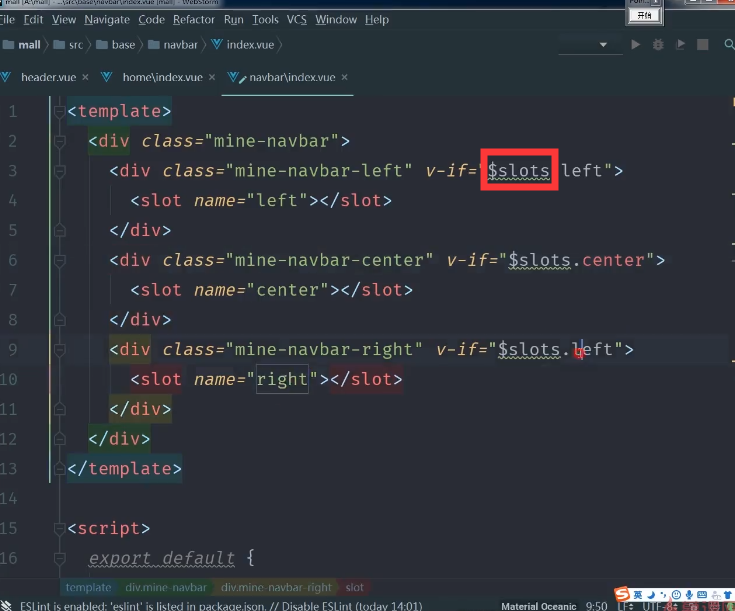The image size is (735, 611).
Task: Collapse mine-navbar-left div on line 3
Action: (60, 171)
